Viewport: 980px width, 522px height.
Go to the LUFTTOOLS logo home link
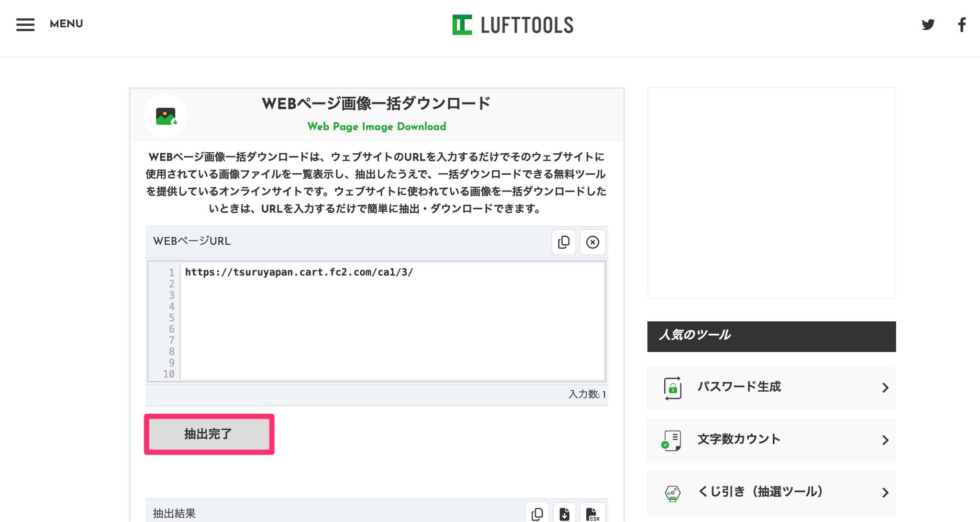coord(512,25)
